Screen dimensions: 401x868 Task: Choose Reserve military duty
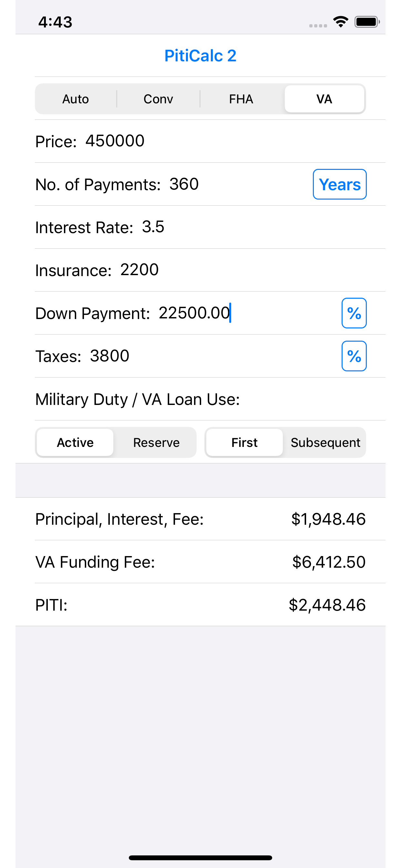156,442
